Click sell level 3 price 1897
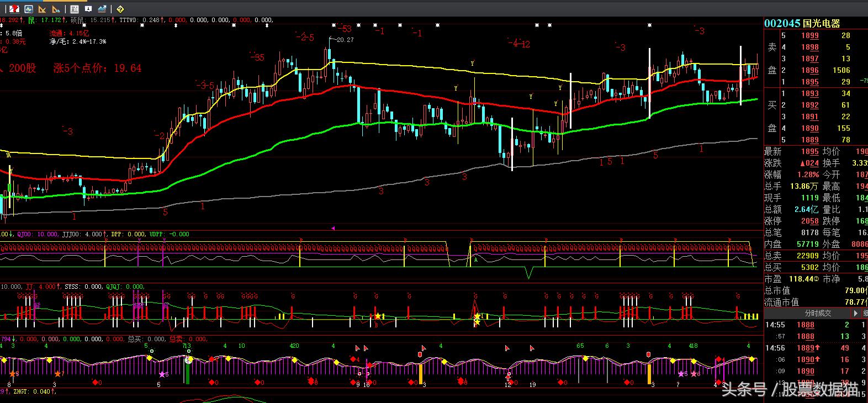The width and height of the screenshot is (868, 403). point(810,59)
